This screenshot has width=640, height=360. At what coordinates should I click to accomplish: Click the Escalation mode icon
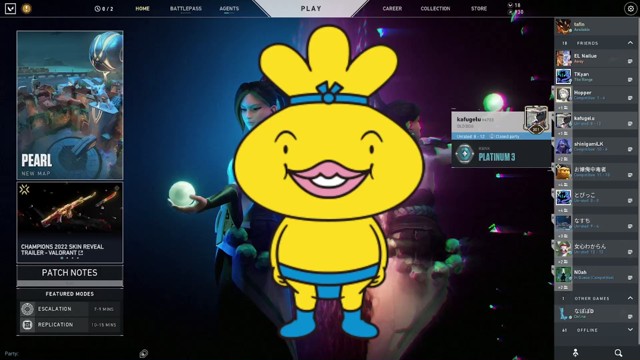point(27,309)
